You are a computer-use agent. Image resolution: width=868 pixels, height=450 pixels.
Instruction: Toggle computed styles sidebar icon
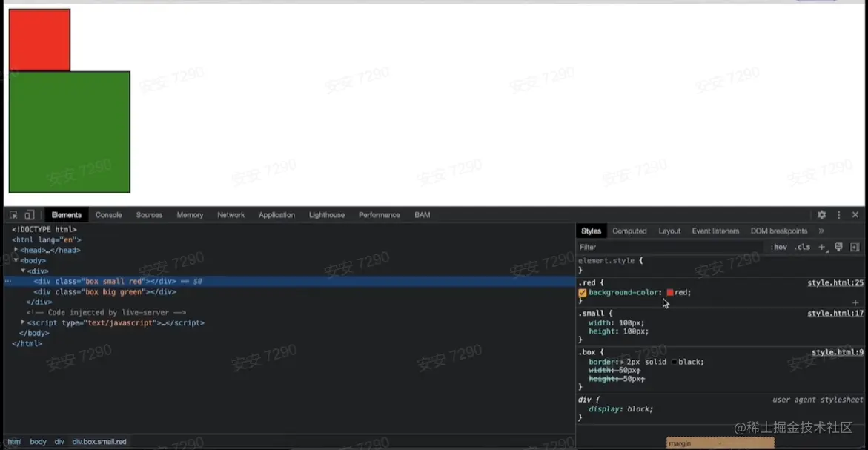(855, 248)
